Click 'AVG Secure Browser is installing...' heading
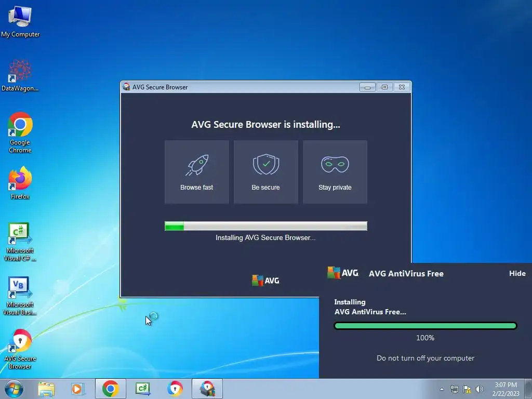The image size is (532, 399). click(x=265, y=125)
